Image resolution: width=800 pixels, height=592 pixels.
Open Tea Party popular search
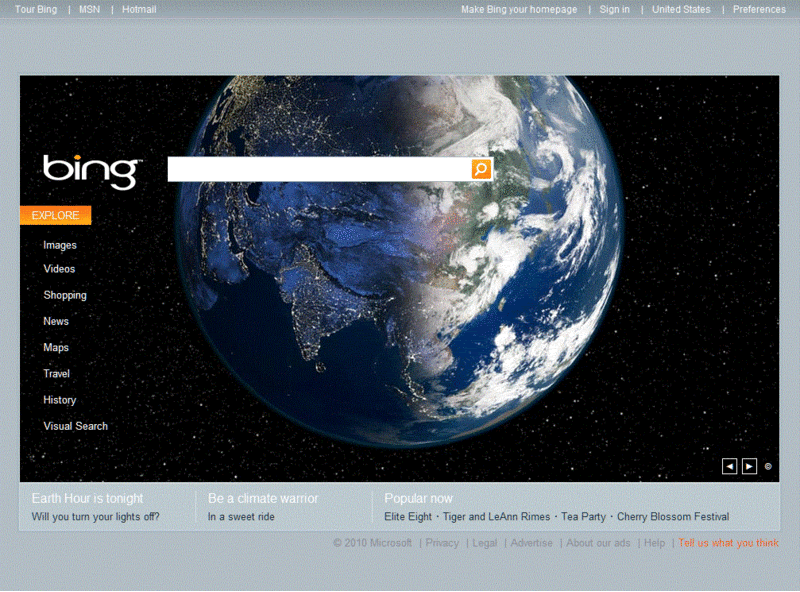click(x=583, y=516)
